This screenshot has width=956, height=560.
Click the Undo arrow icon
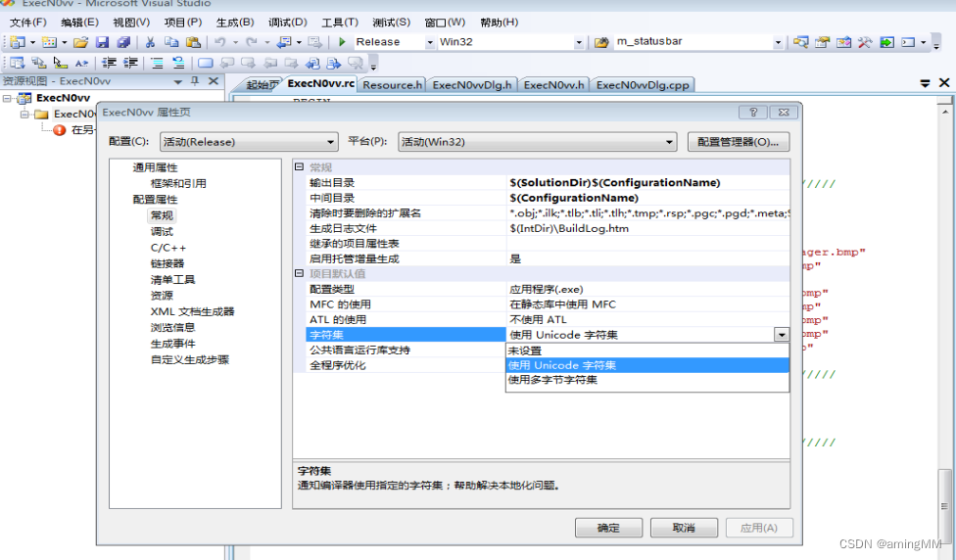(x=220, y=42)
